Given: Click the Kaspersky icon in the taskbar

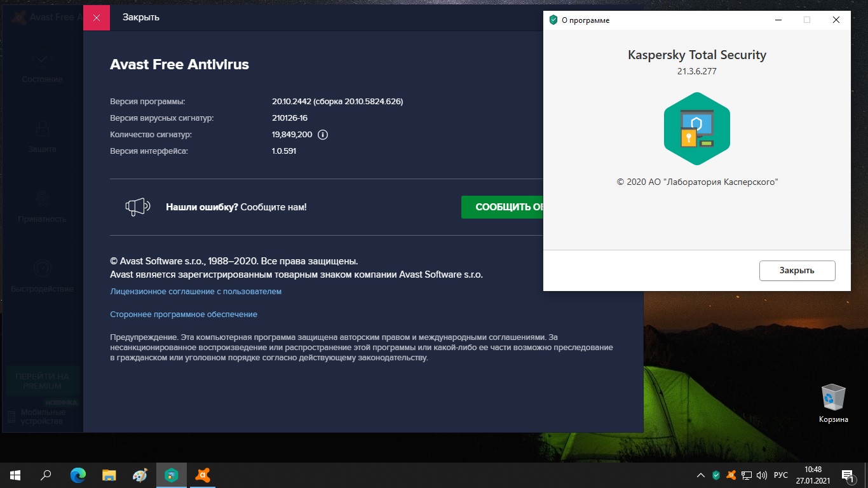Looking at the screenshot, I should 172,475.
